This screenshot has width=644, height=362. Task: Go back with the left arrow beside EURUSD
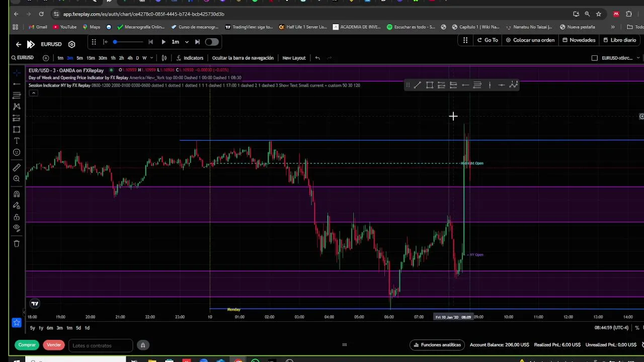coord(19,44)
